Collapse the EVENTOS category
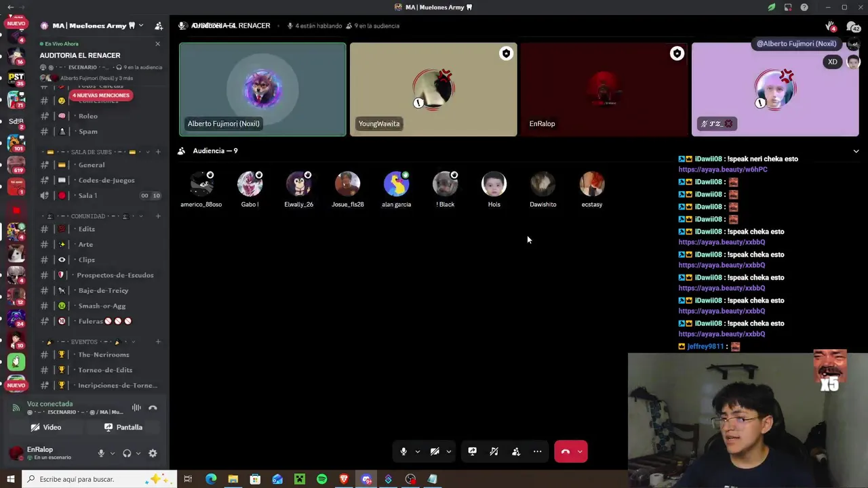The height and width of the screenshot is (488, 868). [84, 342]
